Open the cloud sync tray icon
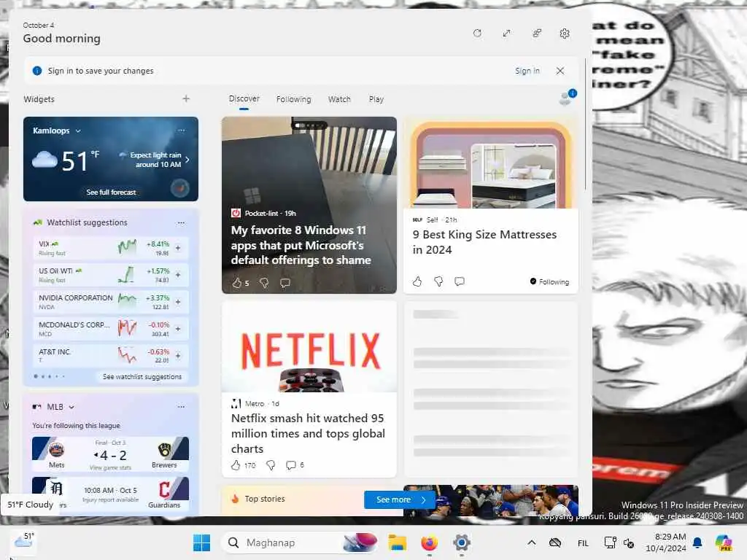 click(x=555, y=542)
